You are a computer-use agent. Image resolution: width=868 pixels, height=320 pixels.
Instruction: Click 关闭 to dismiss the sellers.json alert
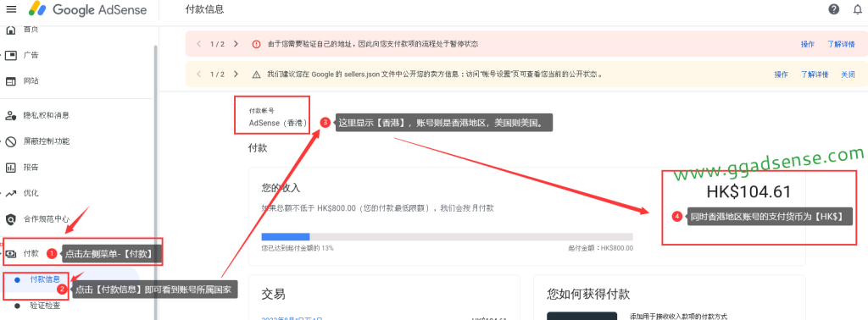point(848,74)
